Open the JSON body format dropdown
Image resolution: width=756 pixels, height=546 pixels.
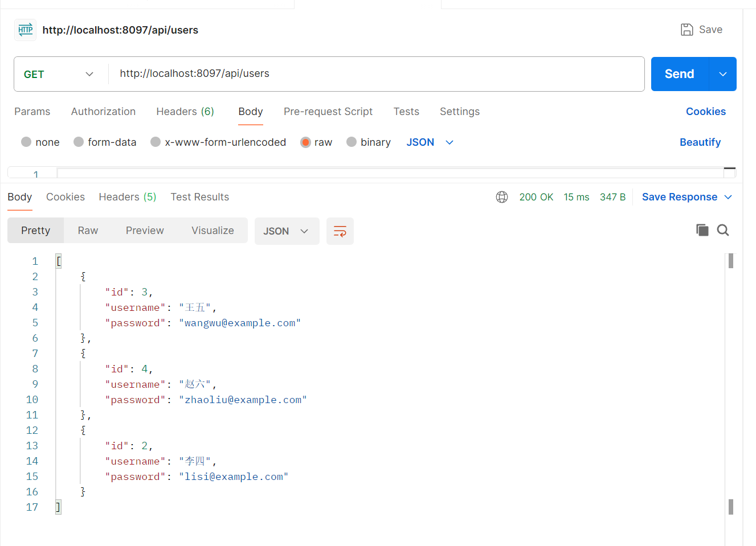[x=430, y=142]
